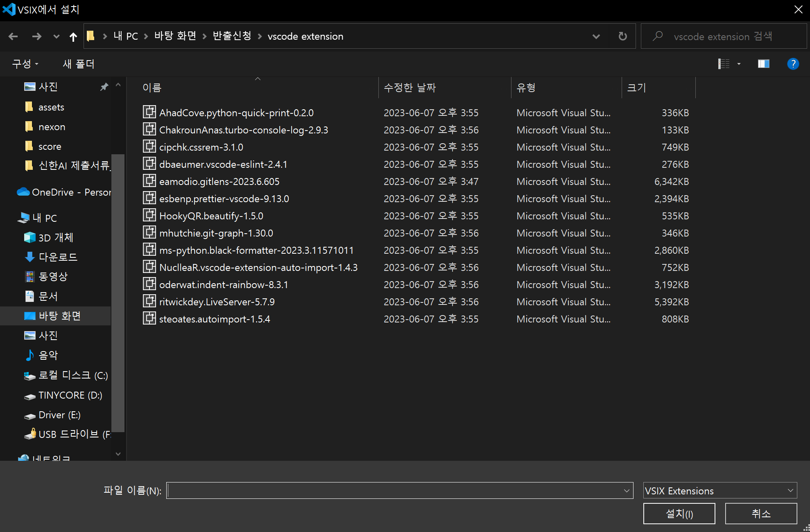810x532 pixels.
Task: Refresh the vscode extension folder
Action: coord(622,36)
